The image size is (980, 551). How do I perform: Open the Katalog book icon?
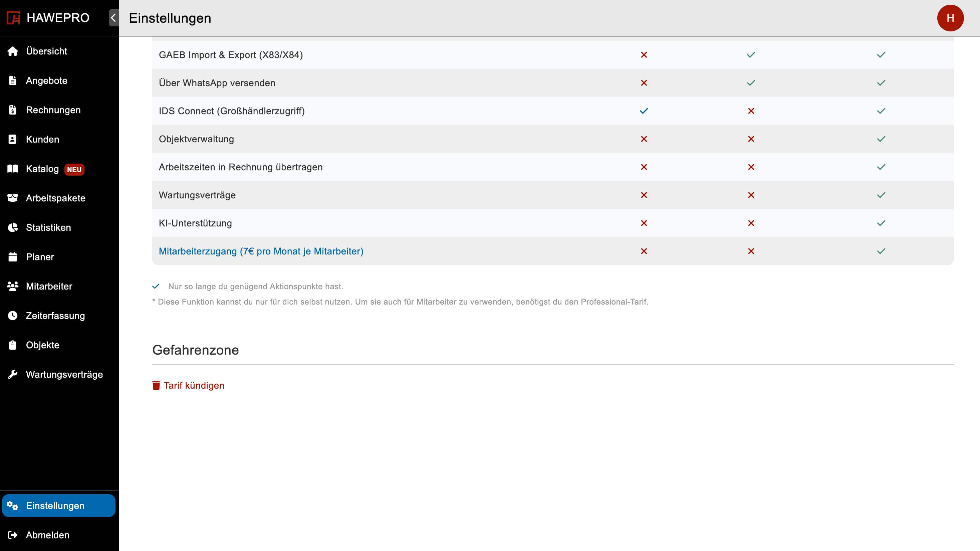tap(13, 169)
